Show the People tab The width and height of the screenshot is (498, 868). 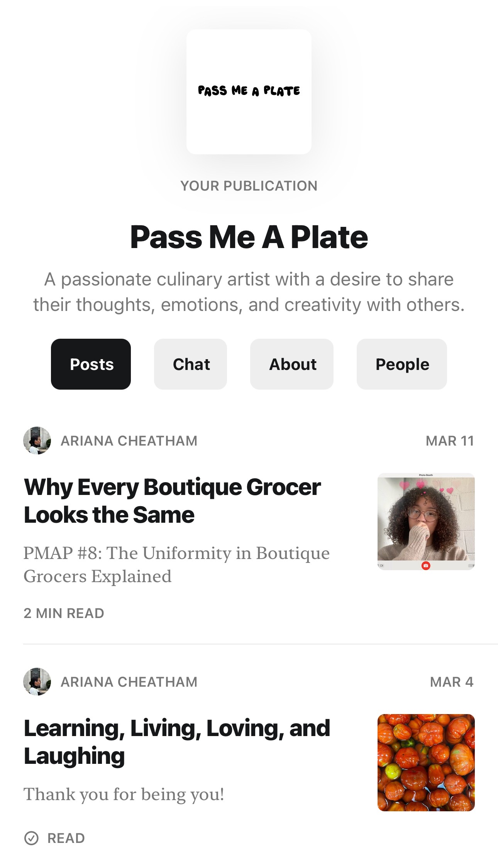click(402, 364)
